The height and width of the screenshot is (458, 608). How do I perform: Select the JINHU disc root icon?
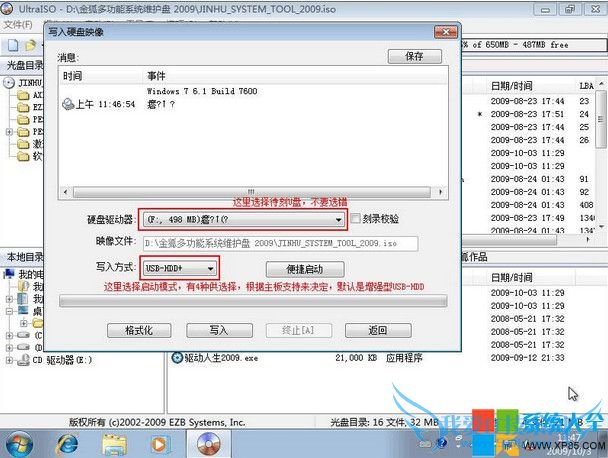click(9, 83)
